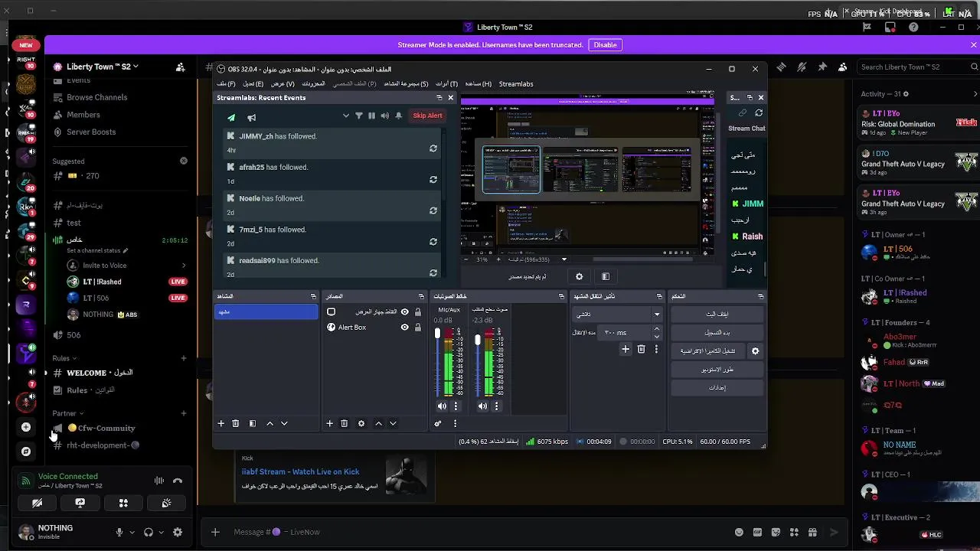Open the OBS Edit (E) menu

pos(253,83)
